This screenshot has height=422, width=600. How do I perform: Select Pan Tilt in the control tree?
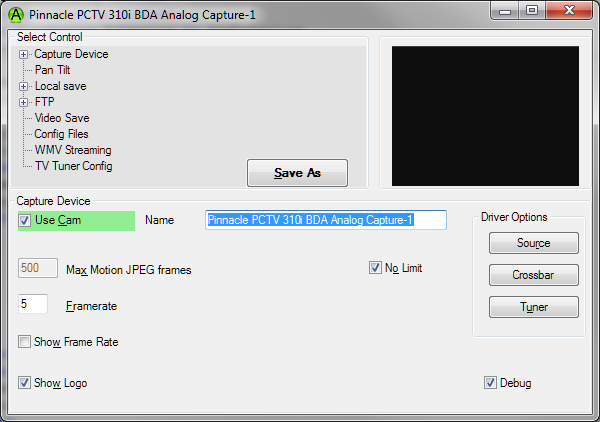[x=52, y=70]
